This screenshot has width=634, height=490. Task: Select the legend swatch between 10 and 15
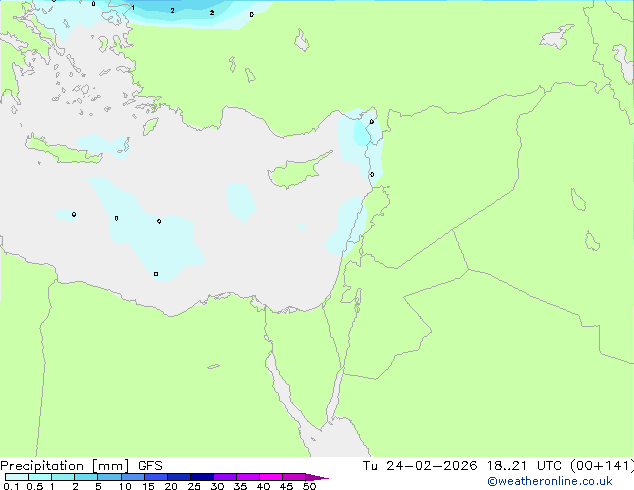click(133, 477)
